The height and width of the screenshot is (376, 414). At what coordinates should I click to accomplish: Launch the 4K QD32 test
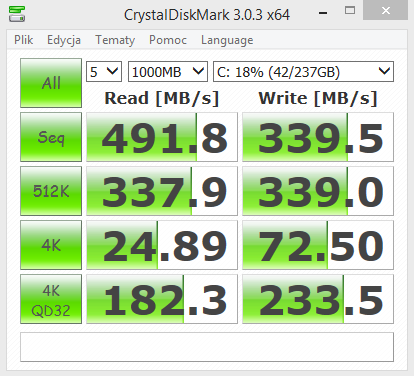51,299
